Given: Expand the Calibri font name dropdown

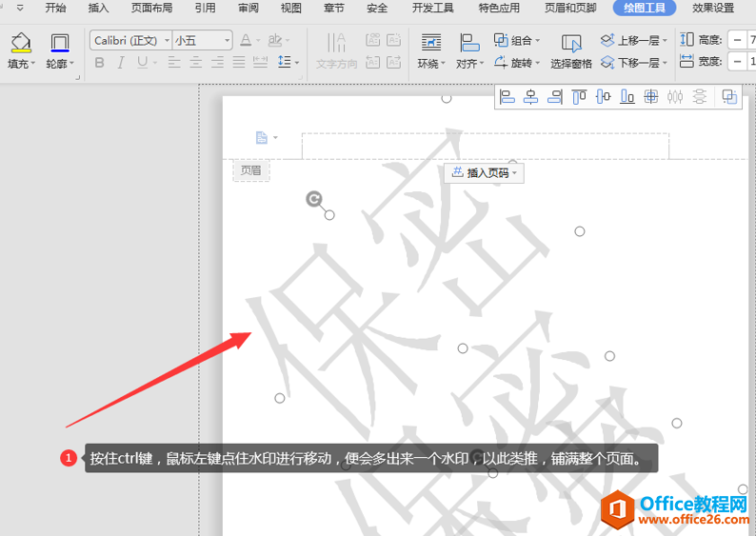Looking at the screenshot, I should pos(167,41).
